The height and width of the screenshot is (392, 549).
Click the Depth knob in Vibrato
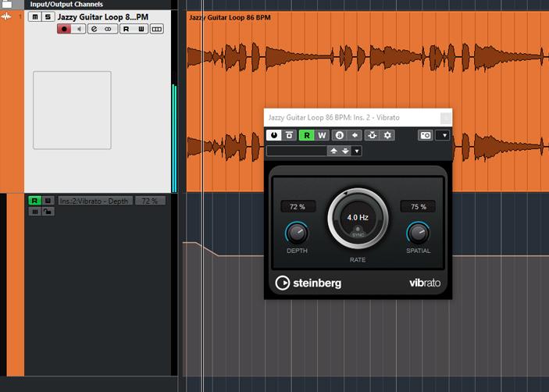(297, 233)
